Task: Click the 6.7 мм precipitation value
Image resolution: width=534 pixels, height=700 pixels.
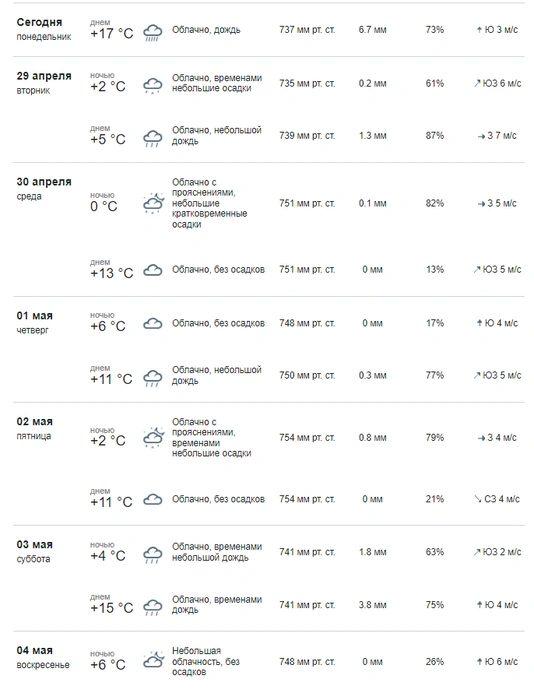Action: click(x=372, y=30)
